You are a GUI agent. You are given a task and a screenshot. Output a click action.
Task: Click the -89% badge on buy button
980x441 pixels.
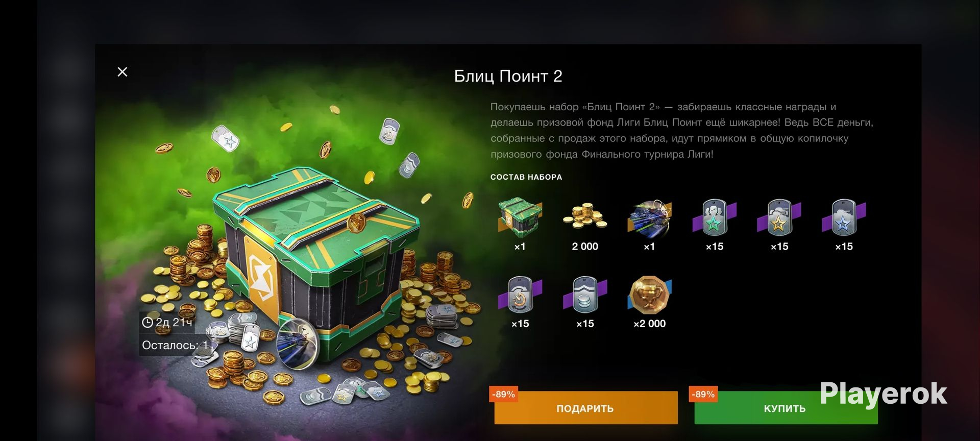pos(703,394)
